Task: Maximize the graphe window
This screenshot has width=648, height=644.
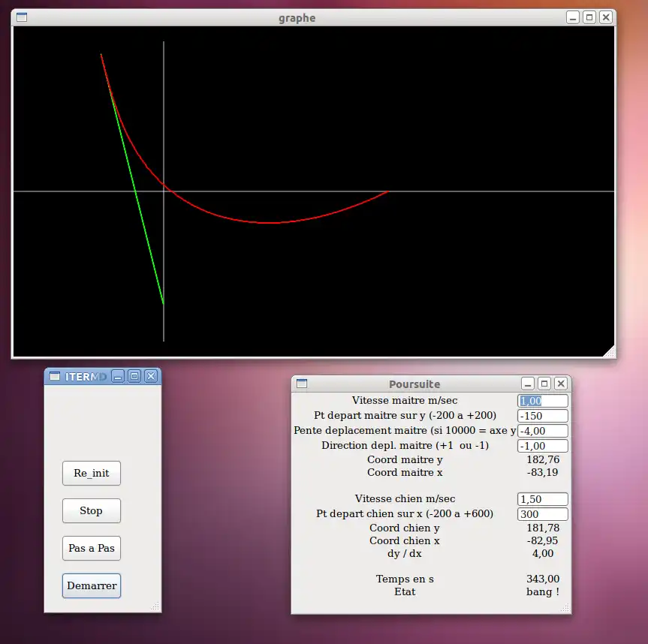Action: pos(589,17)
